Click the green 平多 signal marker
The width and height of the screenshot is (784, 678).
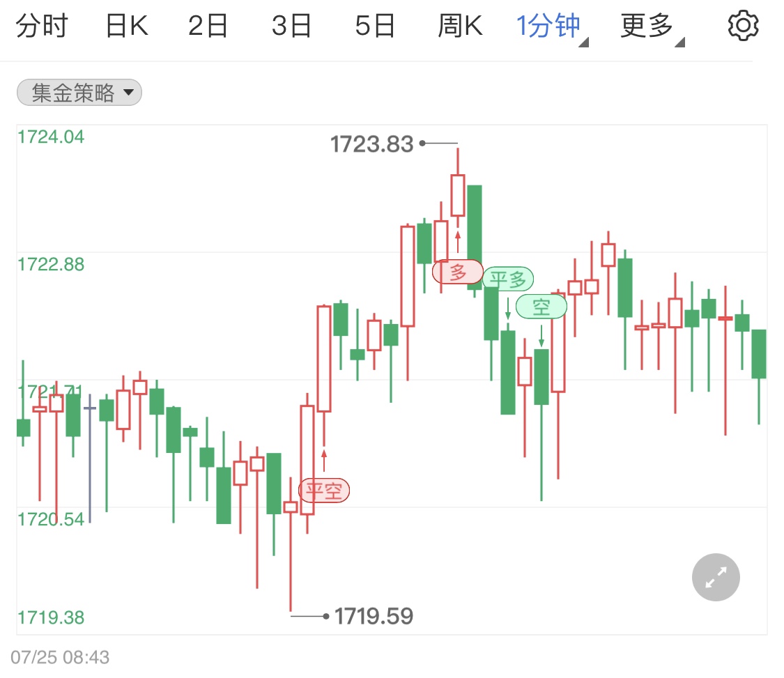[x=507, y=279]
